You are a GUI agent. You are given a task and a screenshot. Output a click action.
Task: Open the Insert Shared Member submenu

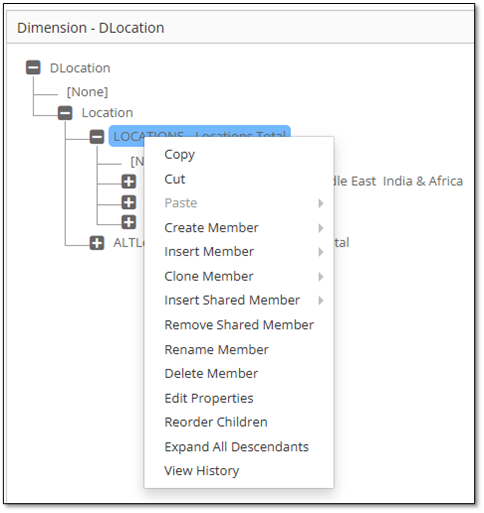239,300
